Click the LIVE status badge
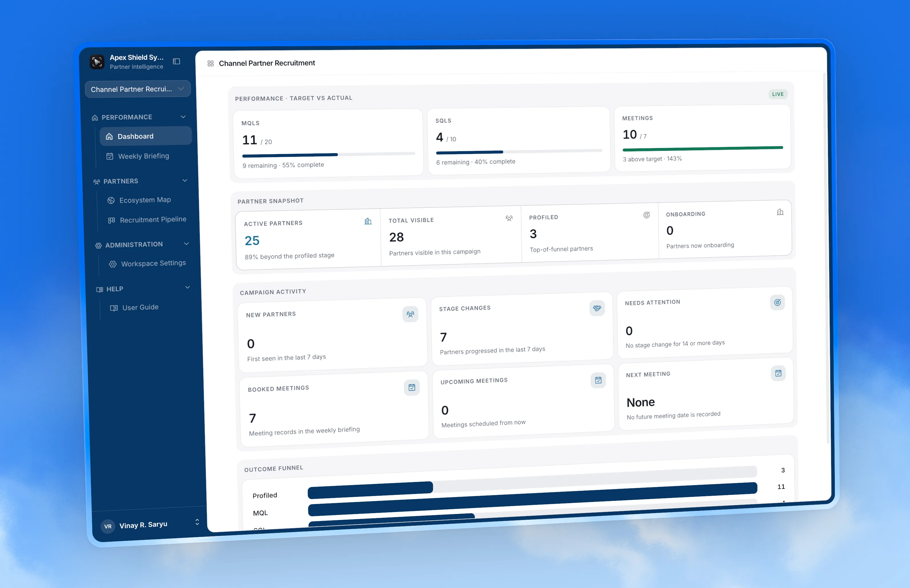Image resolution: width=910 pixels, height=588 pixels. click(778, 94)
